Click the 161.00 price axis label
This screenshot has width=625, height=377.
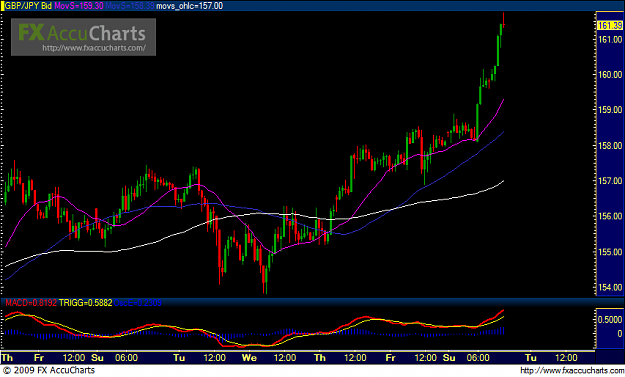pos(610,39)
